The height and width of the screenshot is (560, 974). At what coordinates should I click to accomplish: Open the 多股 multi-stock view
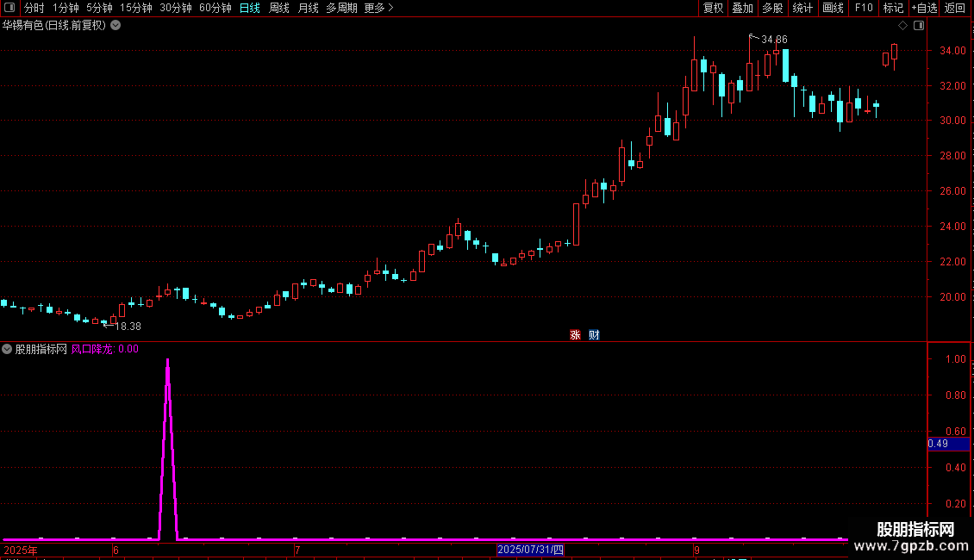pos(772,8)
